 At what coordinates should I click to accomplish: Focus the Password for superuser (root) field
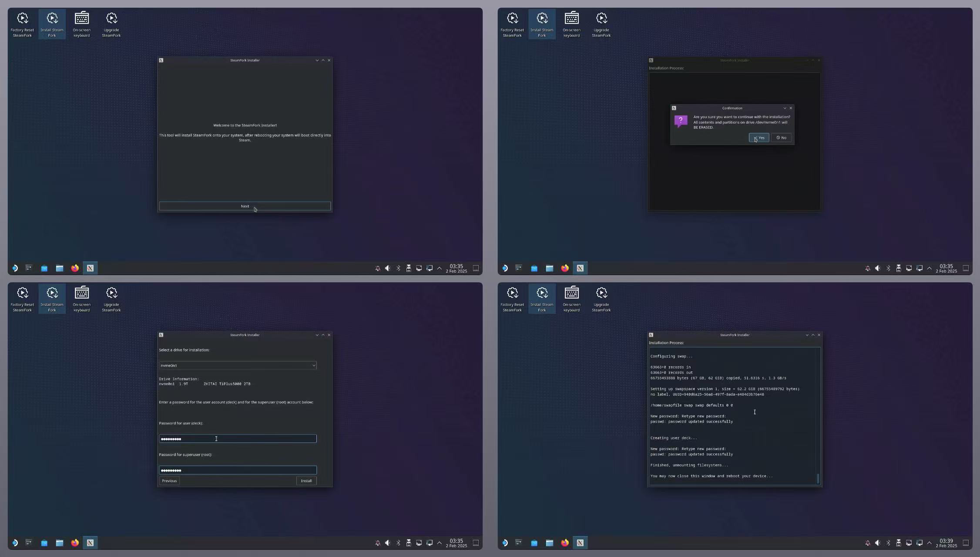click(x=238, y=470)
